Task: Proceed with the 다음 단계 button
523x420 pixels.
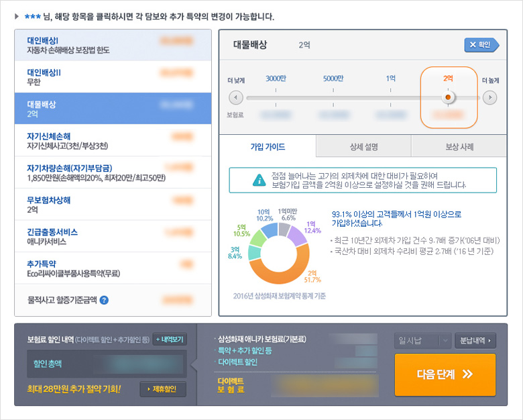Action: 445,374
